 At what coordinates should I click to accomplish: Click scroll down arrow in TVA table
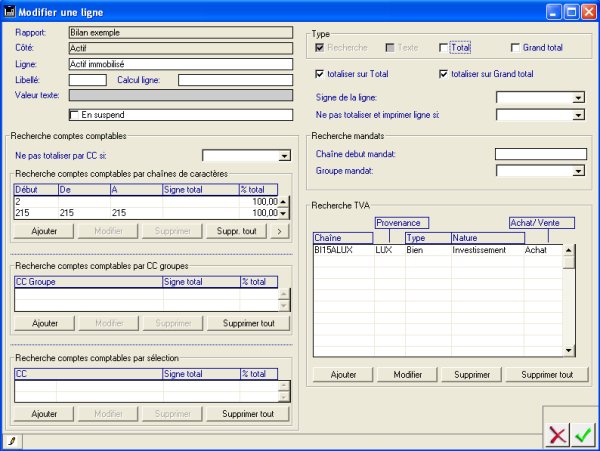pos(568,350)
